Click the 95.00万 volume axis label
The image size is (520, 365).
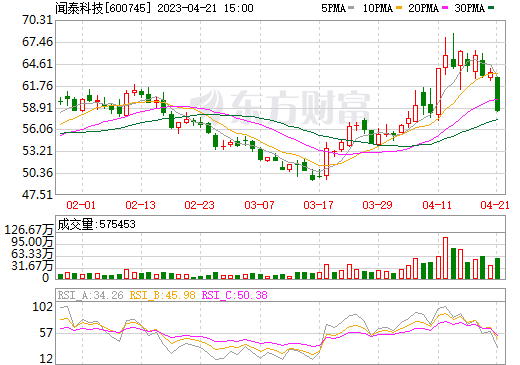(x=32, y=242)
